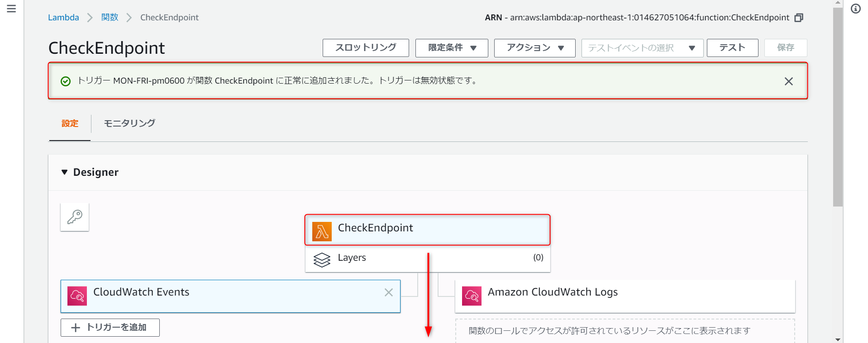This screenshot has height=343, width=868.
Task: Select the Amazon CloudWatch Logs resource
Action: click(625, 296)
